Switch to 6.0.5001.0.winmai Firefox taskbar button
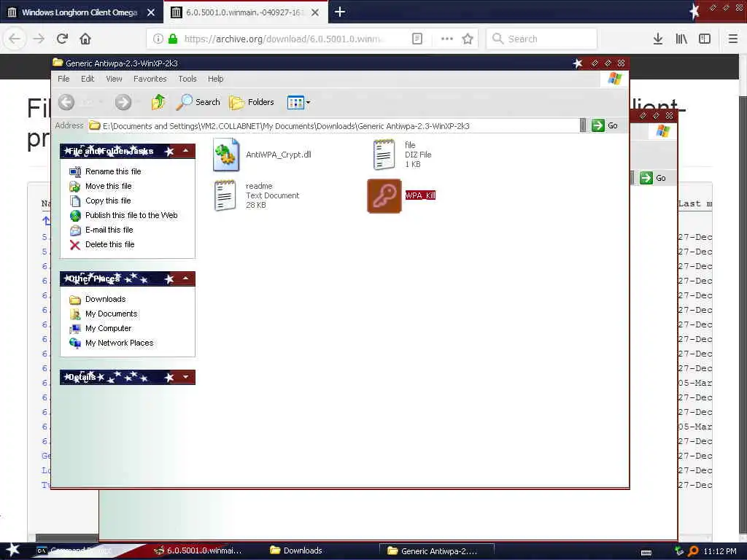The width and height of the screenshot is (747, 560). 198,551
